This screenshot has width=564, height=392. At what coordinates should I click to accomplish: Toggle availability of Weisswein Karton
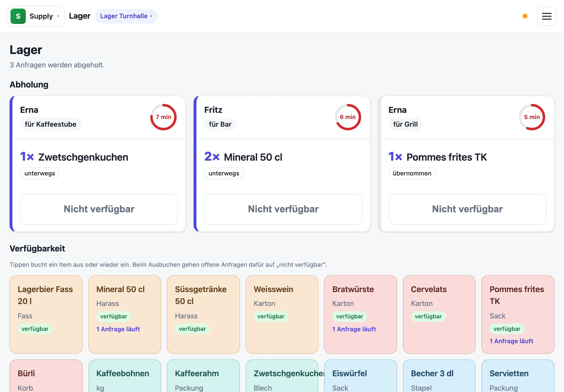coord(282,314)
